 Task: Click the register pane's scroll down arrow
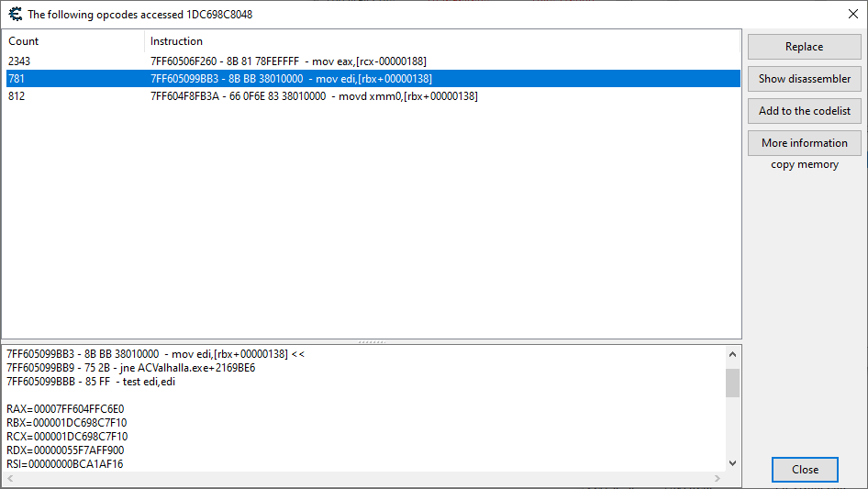tap(732, 463)
